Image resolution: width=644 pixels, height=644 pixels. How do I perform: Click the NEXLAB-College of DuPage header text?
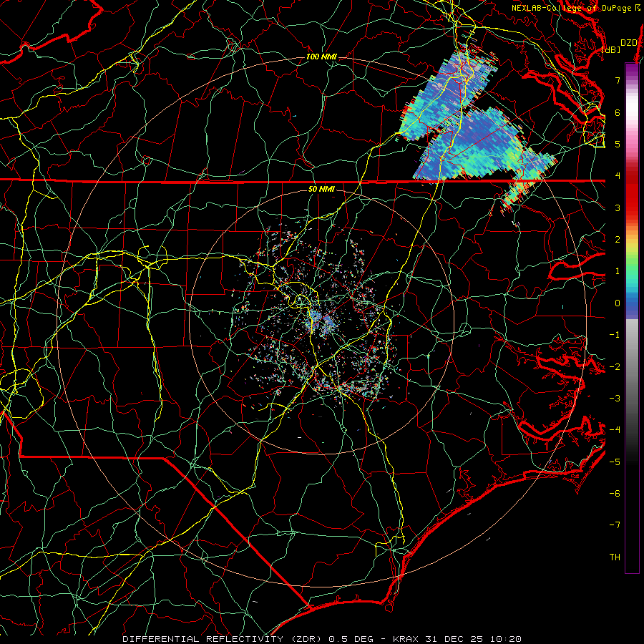pos(577,8)
